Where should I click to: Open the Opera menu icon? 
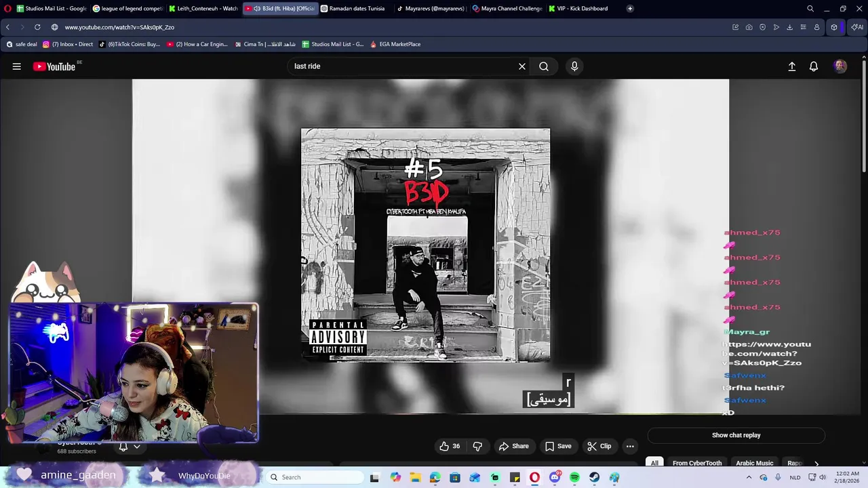[x=7, y=8]
